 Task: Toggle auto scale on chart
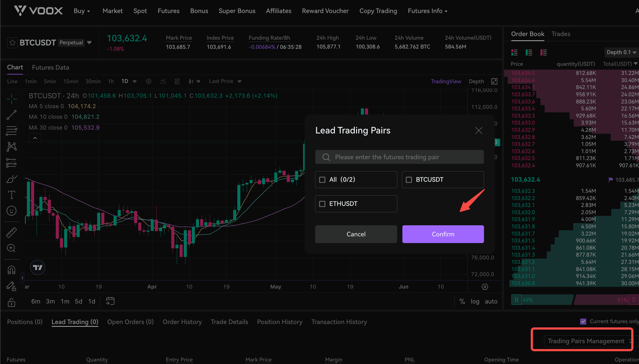click(x=491, y=301)
